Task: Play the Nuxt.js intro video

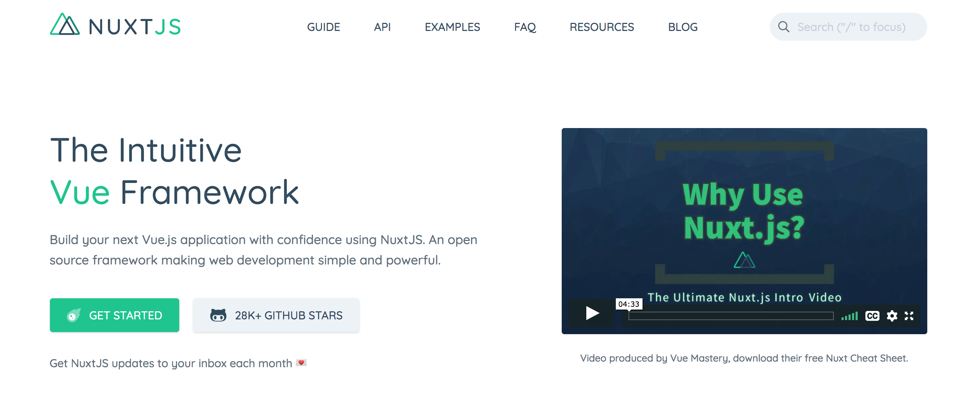Action: (592, 313)
